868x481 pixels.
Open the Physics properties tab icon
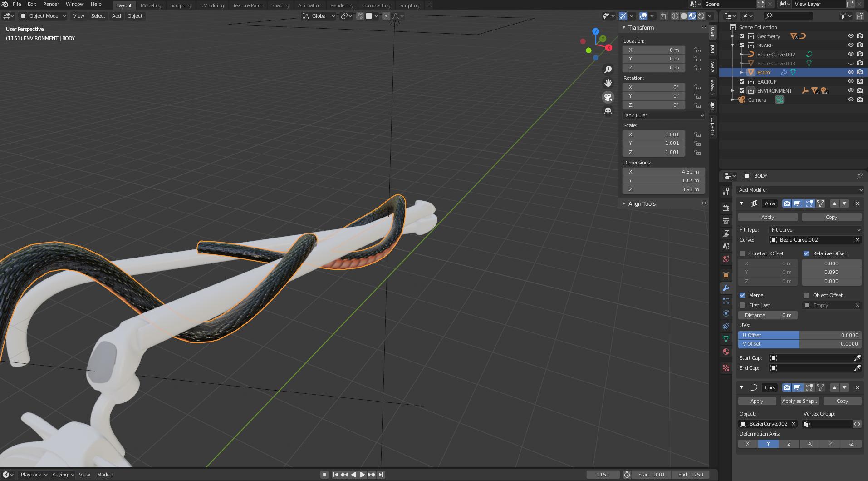pos(726,313)
